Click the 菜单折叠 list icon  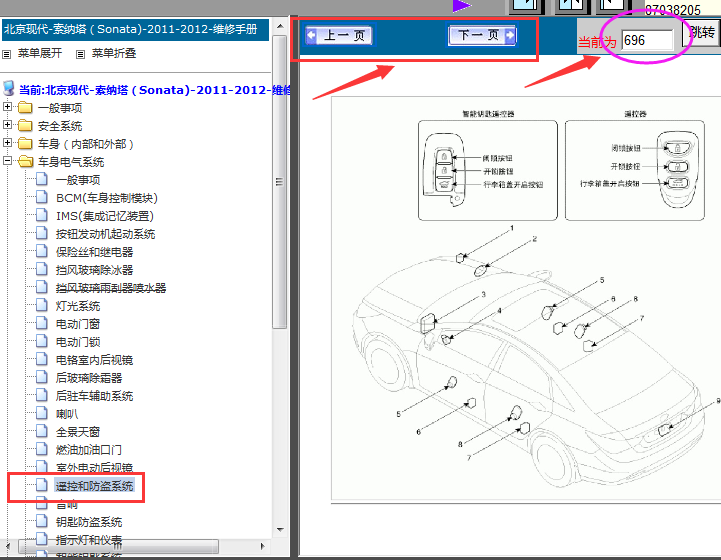(80, 54)
